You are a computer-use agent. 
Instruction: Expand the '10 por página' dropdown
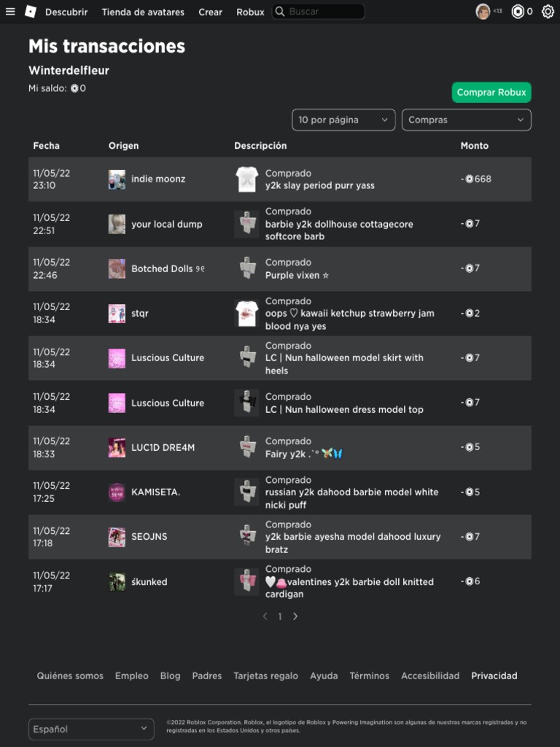pyautogui.click(x=343, y=120)
